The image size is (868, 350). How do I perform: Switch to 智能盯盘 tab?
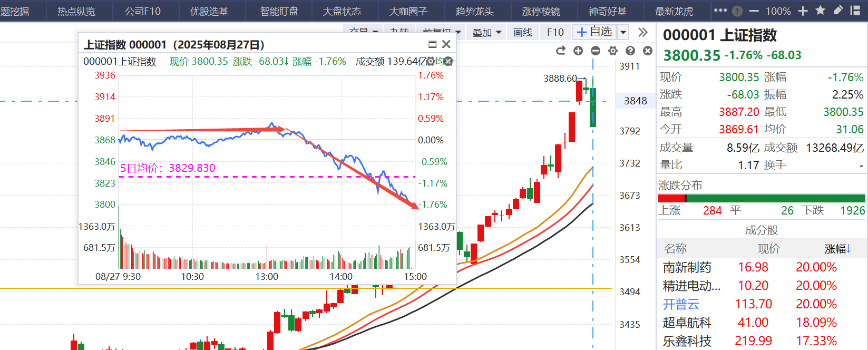279,11
